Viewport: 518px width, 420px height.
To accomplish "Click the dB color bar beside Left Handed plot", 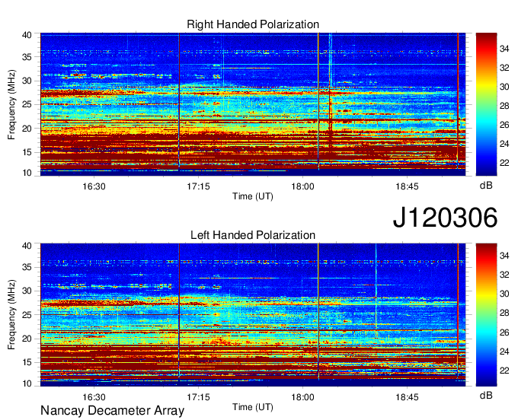I will (x=486, y=315).
